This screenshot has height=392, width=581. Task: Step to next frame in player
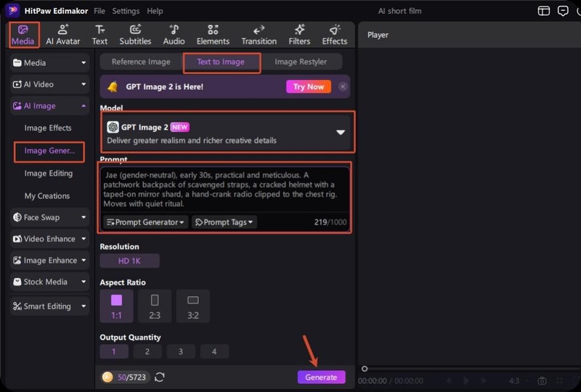click(484, 381)
